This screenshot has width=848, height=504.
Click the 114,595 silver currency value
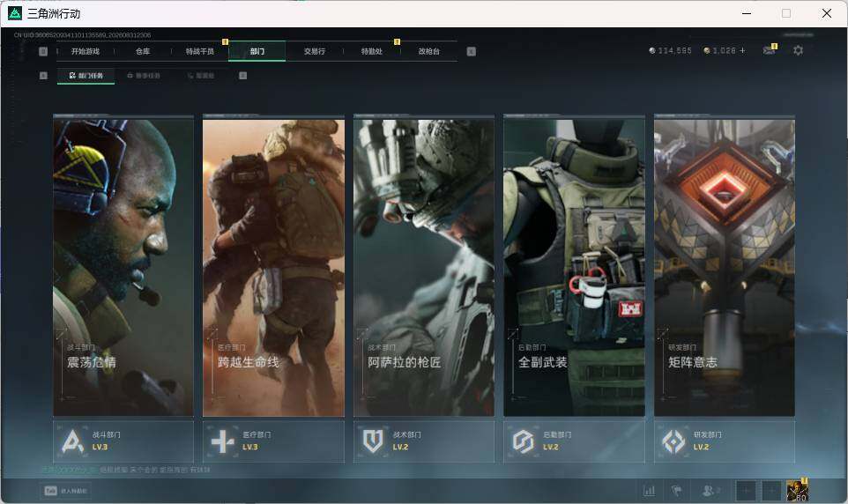(x=674, y=51)
